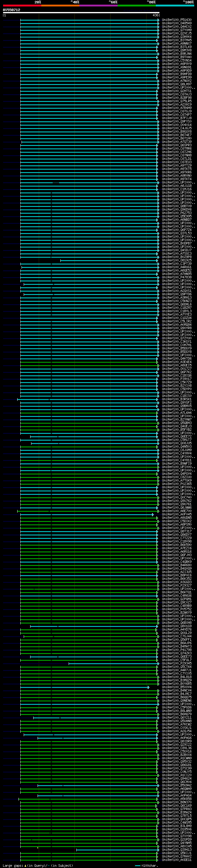Select hit UniRef100_B9RJN4
Viewport: 197px width, 868px height.
(176, 54)
